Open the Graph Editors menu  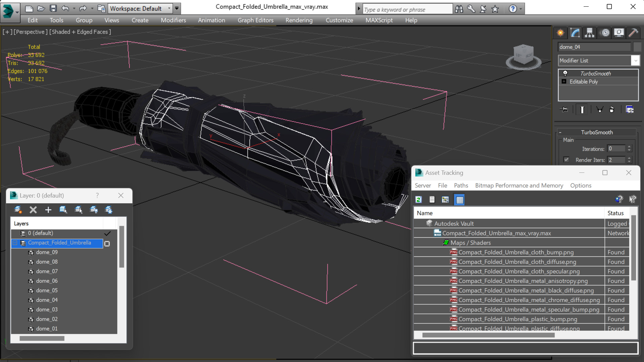click(x=255, y=20)
